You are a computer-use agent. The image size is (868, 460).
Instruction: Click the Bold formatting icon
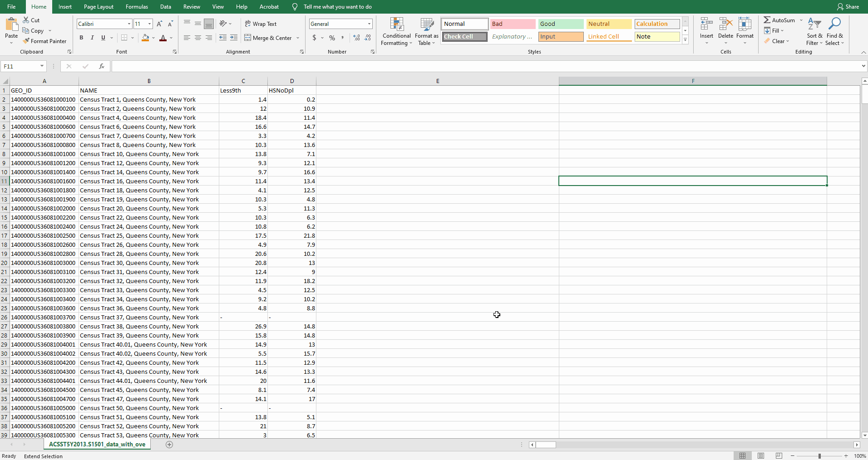pyautogui.click(x=82, y=38)
